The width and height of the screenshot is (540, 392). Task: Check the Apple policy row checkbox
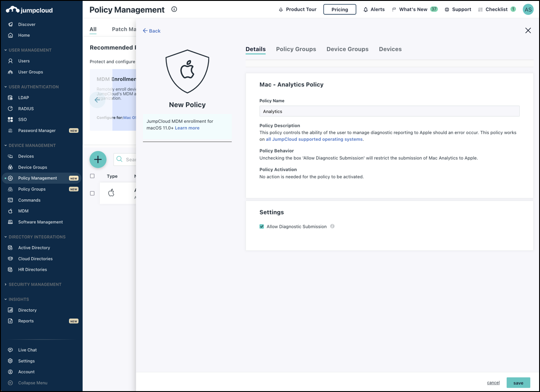(92, 193)
